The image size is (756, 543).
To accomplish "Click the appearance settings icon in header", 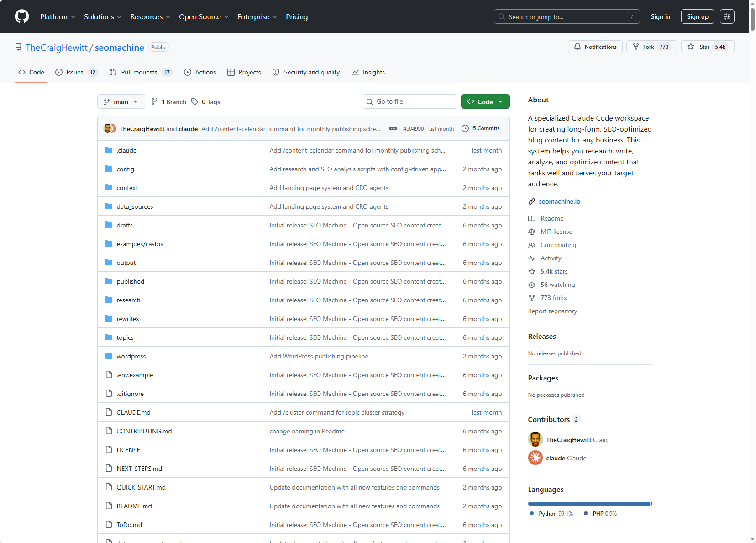I will point(727,16).
